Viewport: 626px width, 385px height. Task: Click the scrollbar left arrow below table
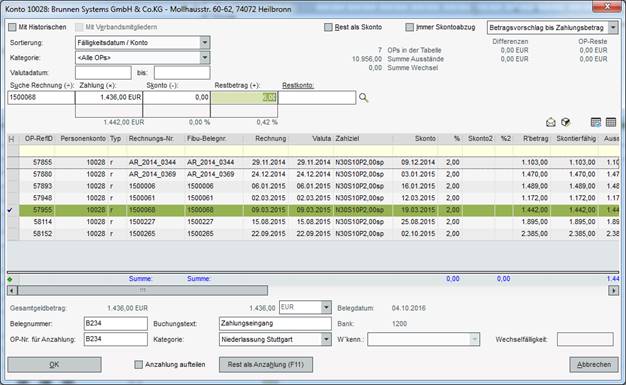pos(12,290)
